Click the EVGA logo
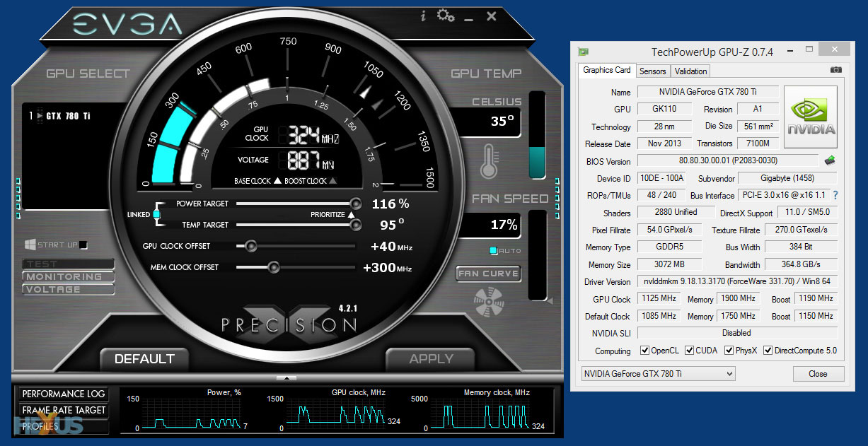 pos(129,25)
